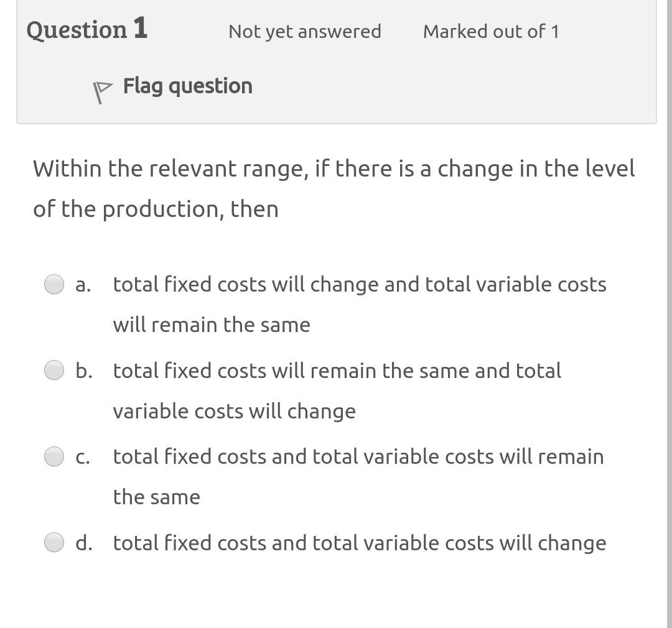672x628 pixels.
Task: Click the question text about relevant range
Action: (334, 188)
